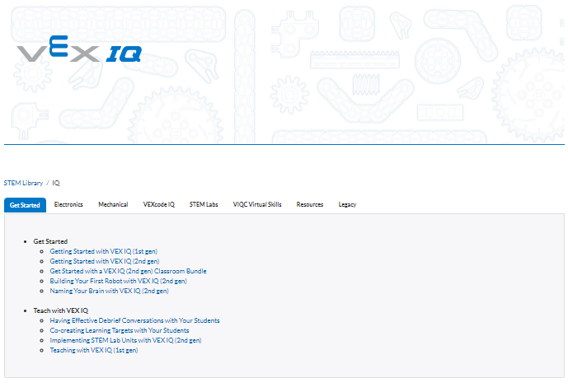Screen dimensions: 568x392
Task: Go to the Resources tab
Action: pos(310,204)
